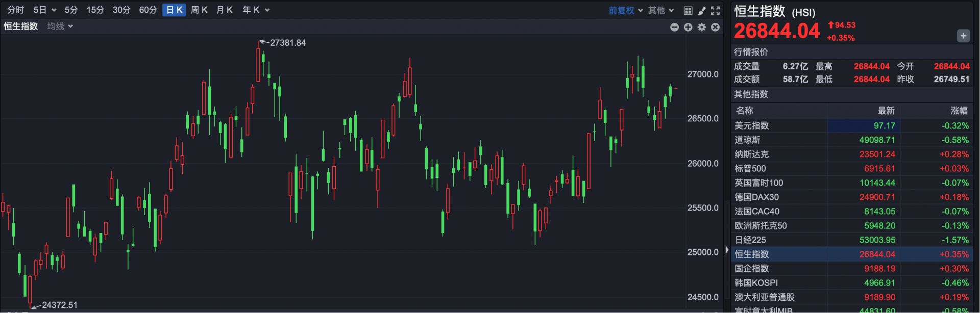The height and width of the screenshot is (313, 980).
Task: Click the 成交额 58.7亿 value
Action: tap(795, 79)
